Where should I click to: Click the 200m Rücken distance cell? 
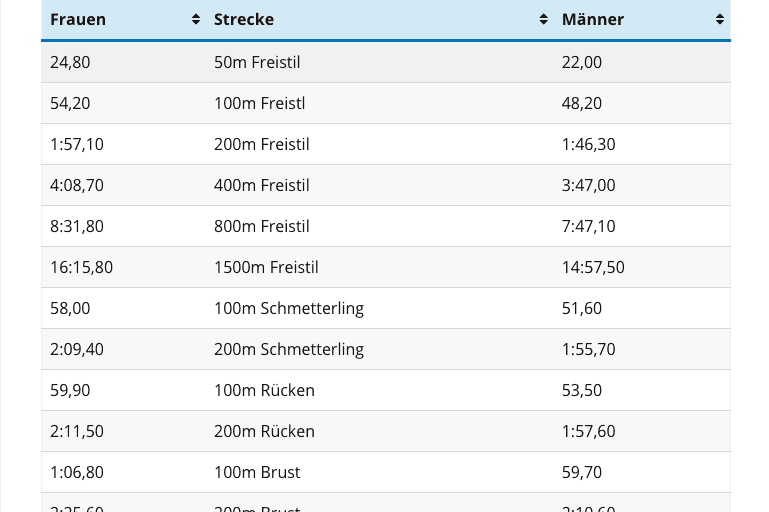[x=264, y=431]
